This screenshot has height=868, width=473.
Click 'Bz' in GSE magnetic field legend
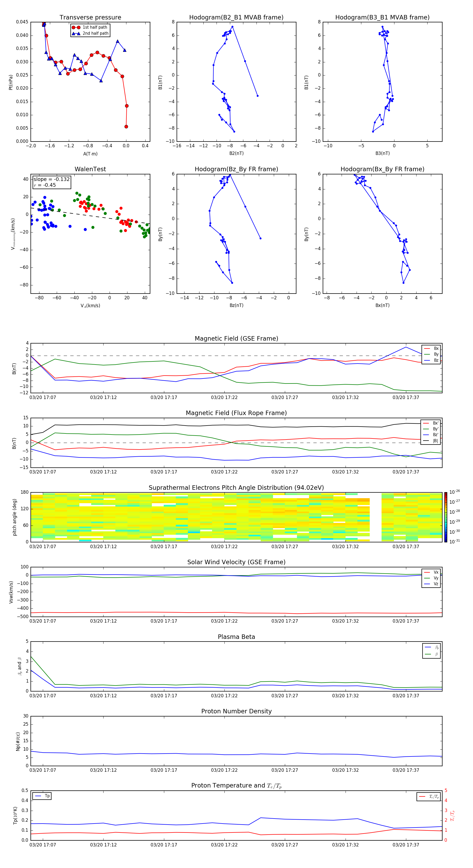(x=431, y=360)
